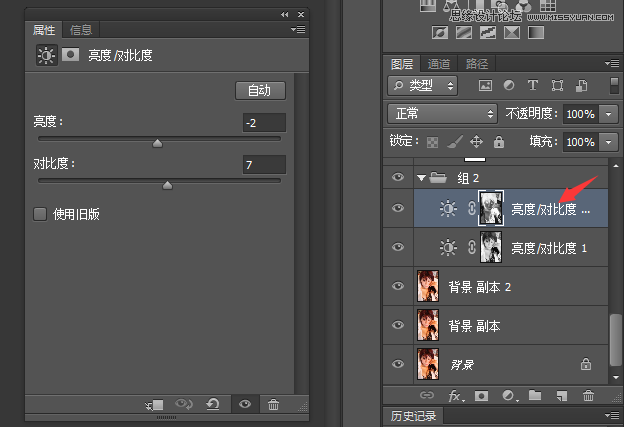The height and width of the screenshot is (427, 624).
Task: Click view previous state icon
Action: (x=183, y=405)
